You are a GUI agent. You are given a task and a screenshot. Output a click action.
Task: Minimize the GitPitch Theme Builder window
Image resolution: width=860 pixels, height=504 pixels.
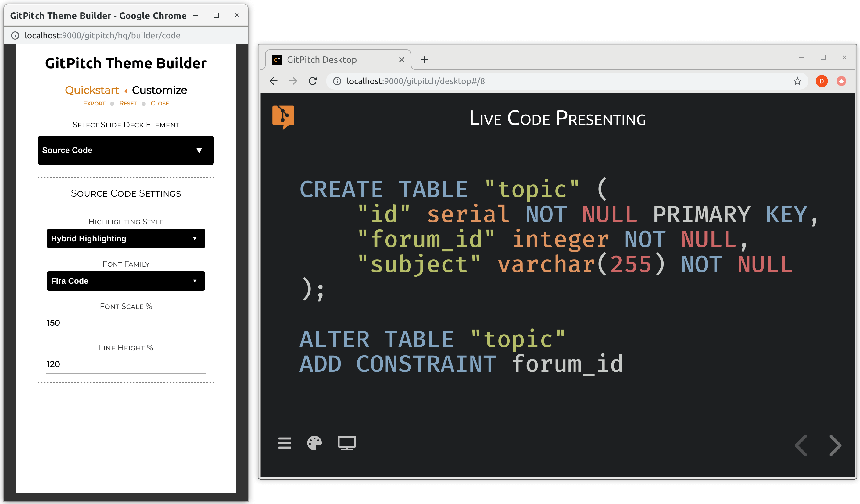point(195,15)
